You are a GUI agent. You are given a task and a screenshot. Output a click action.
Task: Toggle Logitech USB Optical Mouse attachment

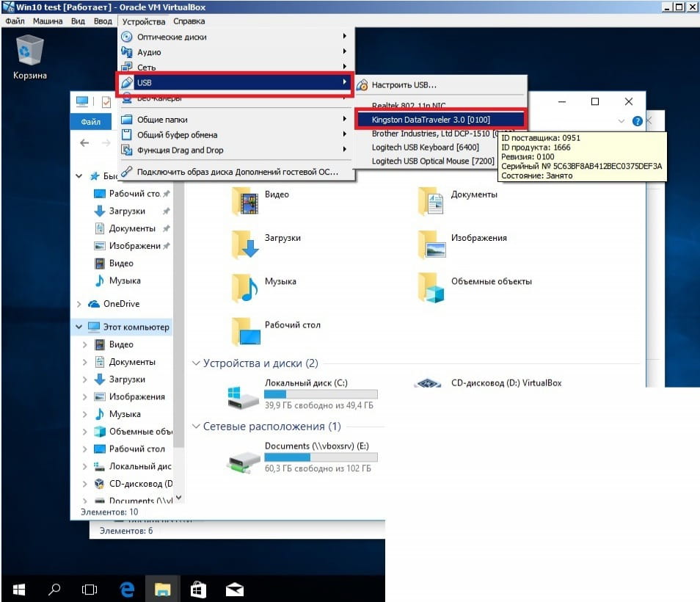432,161
